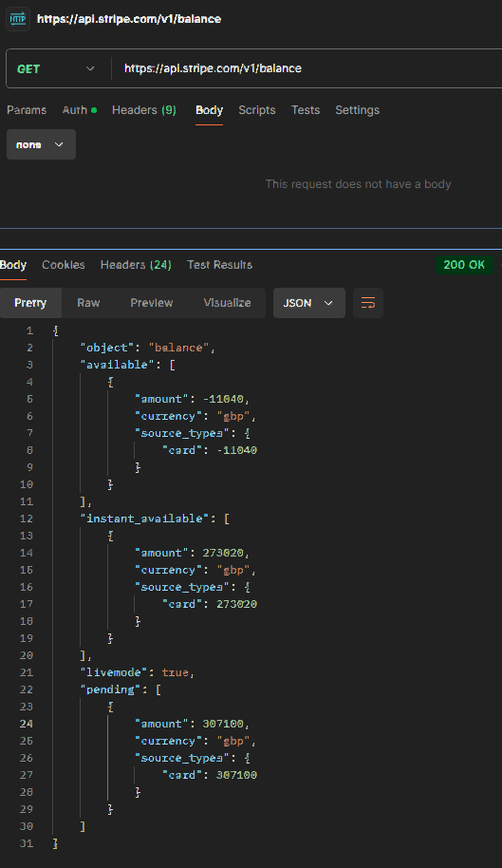Open the GET method dropdown
Image resolution: width=502 pixels, height=868 pixels.
(x=55, y=68)
